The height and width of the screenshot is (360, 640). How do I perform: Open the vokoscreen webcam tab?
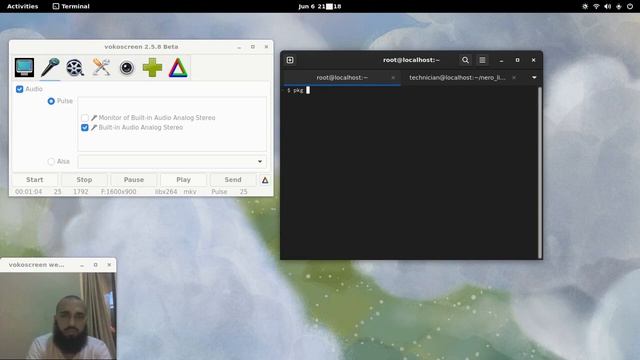127,67
